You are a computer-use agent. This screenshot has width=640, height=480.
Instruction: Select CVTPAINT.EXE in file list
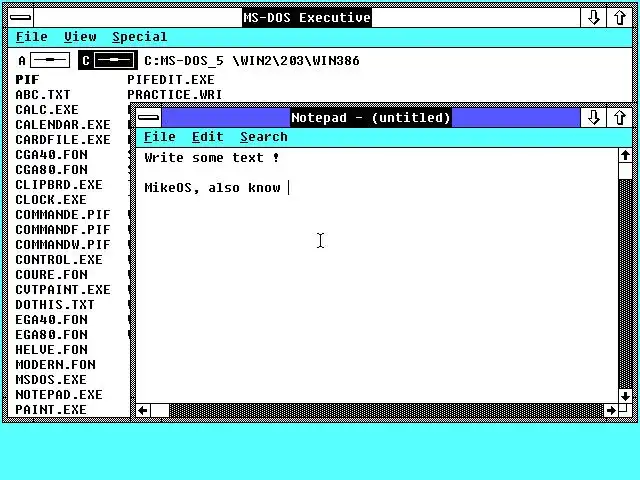tap(63, 290)
